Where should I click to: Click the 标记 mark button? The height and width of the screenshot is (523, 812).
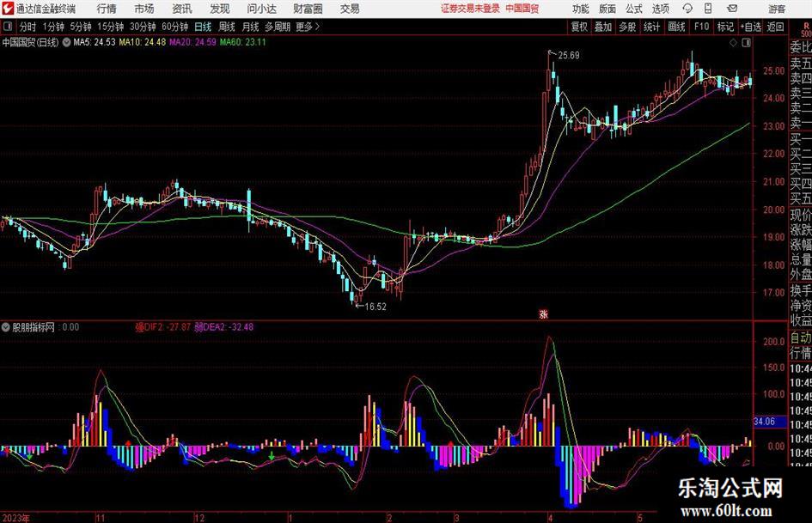725,27
